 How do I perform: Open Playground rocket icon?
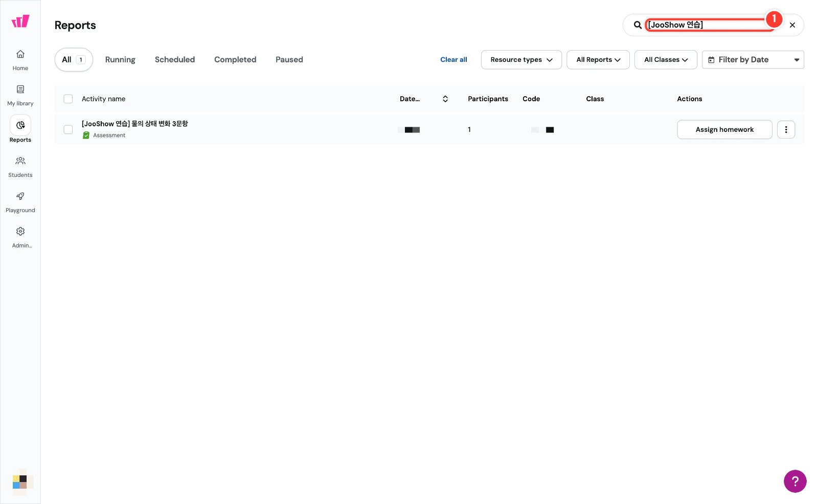20,196
